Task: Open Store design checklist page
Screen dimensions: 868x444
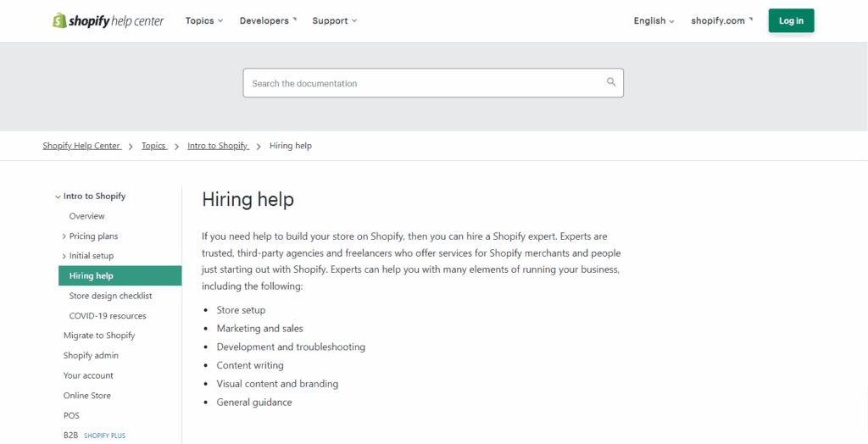Action: point(111,296)
